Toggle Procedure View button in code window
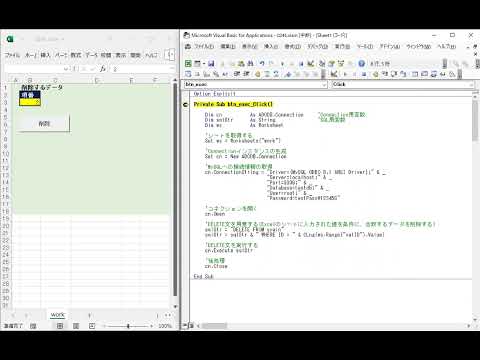This screenshot has width=480, height=360. pyautogui.click(x=185, y=326)
